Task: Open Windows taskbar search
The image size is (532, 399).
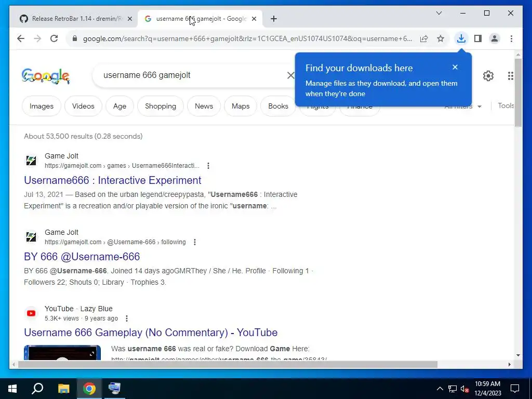Action: click(37, 389)
